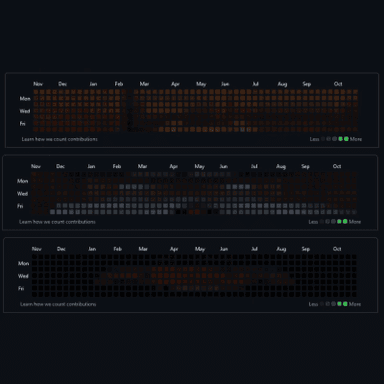Click 'Apr' month label in second graph

173,166
